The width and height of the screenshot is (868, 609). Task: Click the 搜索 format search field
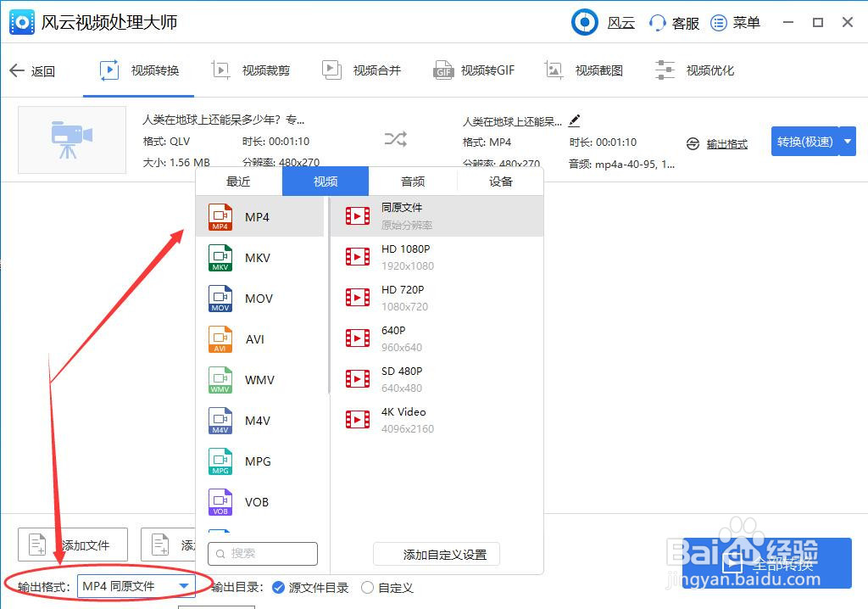pos(263,554)
